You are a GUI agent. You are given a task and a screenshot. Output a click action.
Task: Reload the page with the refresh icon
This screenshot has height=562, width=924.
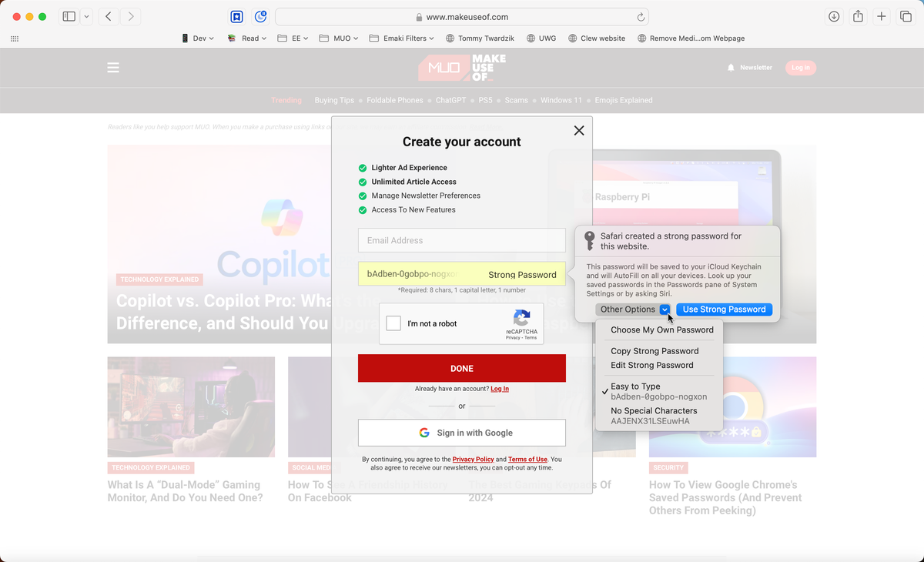point(641,16)
